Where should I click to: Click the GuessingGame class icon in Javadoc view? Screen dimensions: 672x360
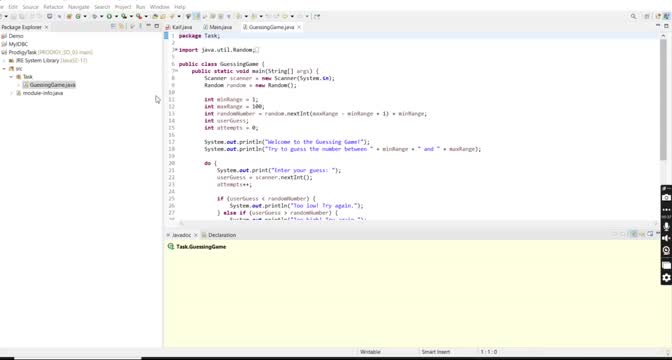click(x=171, y=246)
